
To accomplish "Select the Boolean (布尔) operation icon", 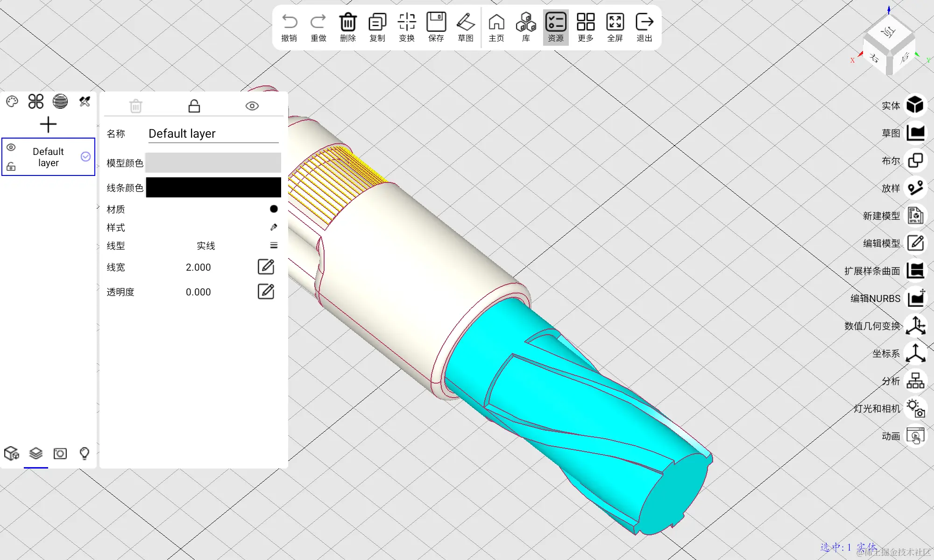I will pos(915,161).
